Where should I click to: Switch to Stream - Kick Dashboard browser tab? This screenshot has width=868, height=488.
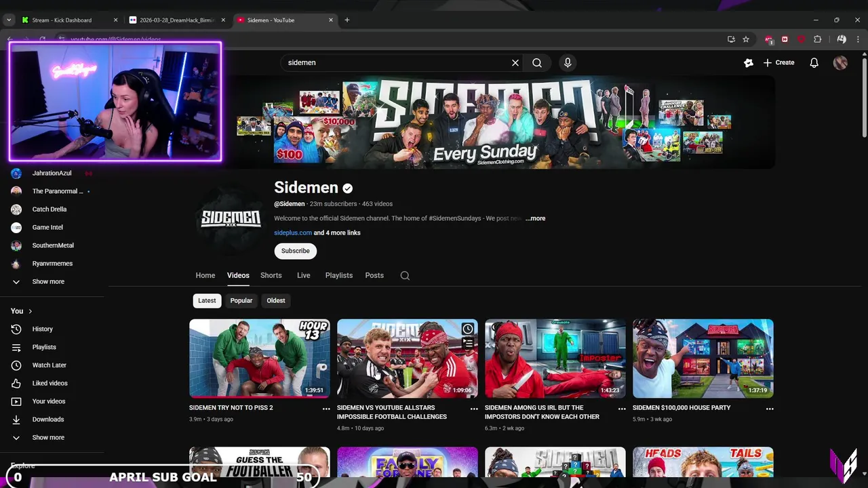70,20
